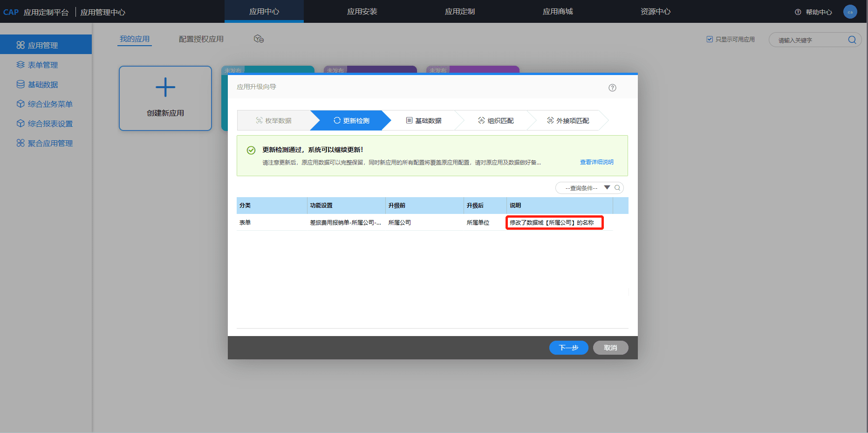Select the 更新检测 wizard step
The image size is (868, 433).
351,120
